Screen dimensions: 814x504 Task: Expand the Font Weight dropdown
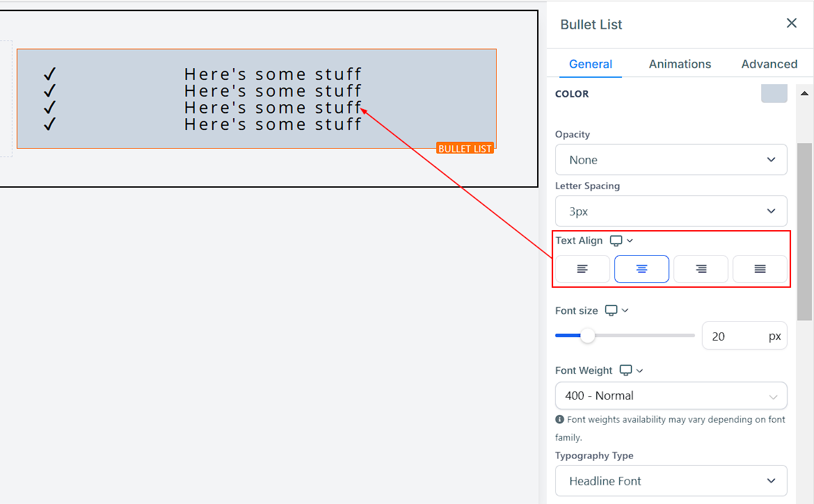click(x=671, y=396)
